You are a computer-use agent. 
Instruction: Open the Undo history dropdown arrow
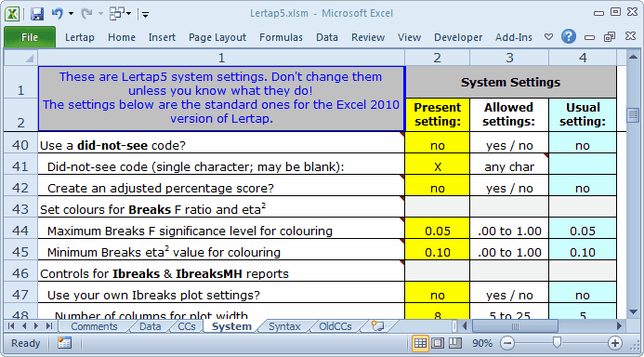(71, 14)
